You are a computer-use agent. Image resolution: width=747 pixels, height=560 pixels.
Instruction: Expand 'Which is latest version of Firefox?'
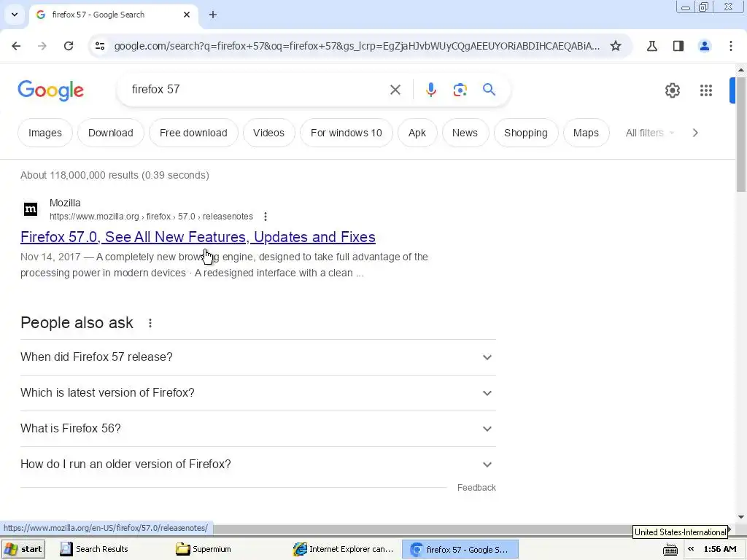[258, 393]
